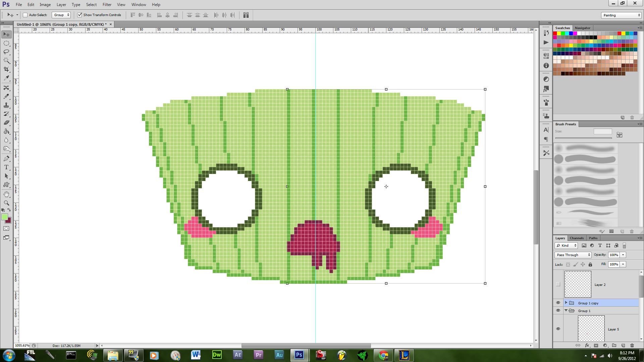Select the Eyedropper tool

[6, 78]
